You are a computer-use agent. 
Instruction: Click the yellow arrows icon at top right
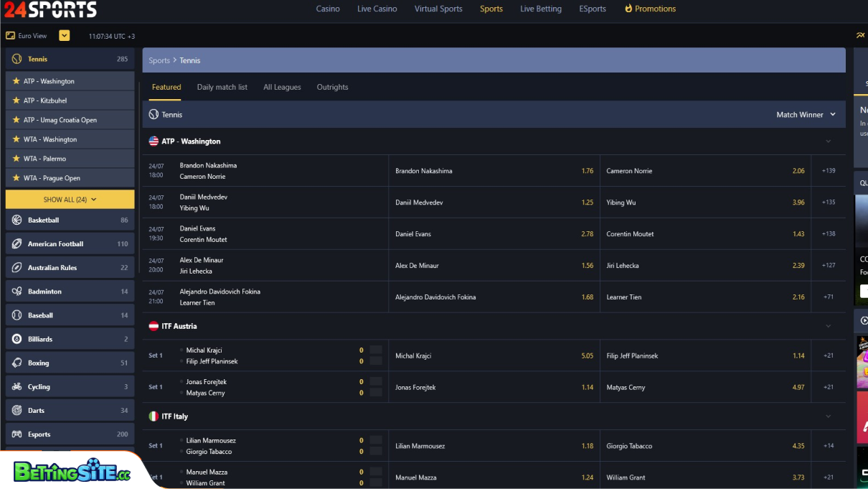860,34
